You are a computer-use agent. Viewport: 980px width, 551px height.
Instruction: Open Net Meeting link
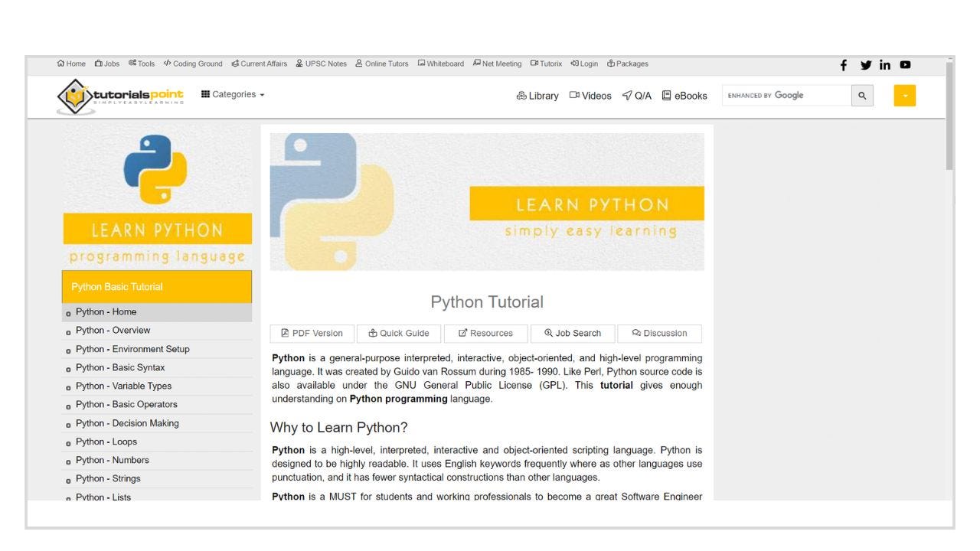(x=498, y=64)
